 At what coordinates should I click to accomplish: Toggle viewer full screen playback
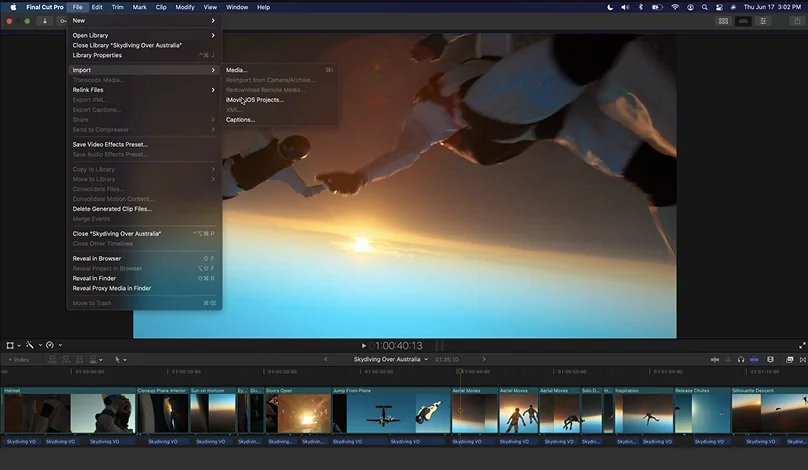(x=802, y=346)
